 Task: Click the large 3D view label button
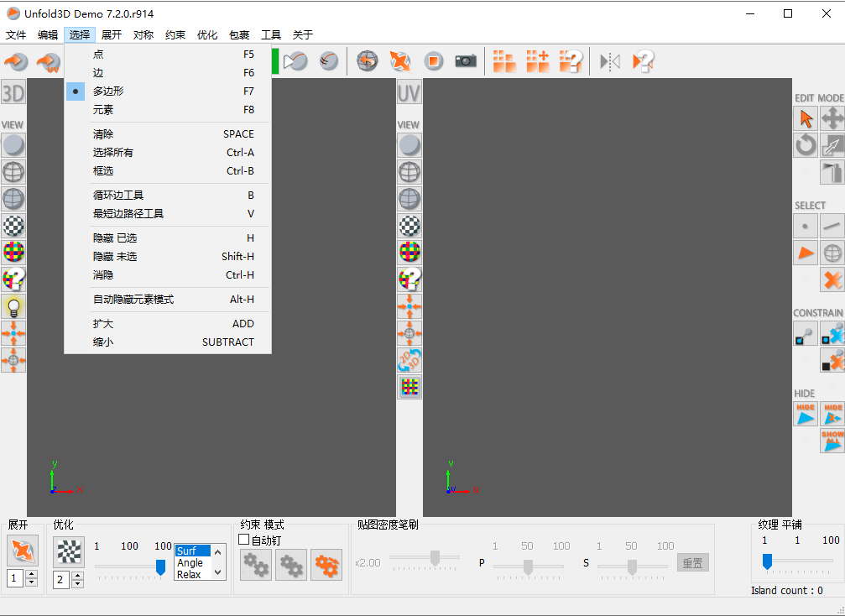13,92
